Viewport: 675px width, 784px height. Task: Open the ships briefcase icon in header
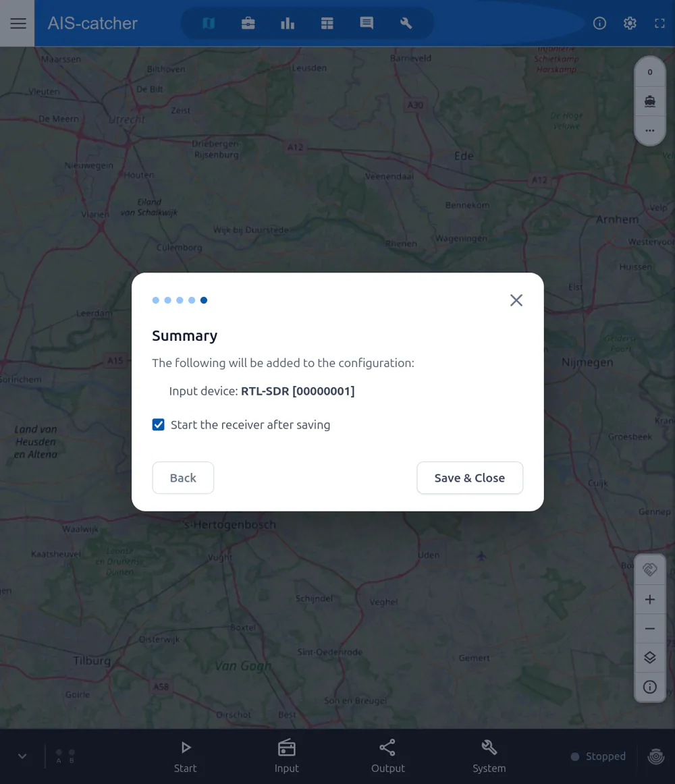coord(248,24)
